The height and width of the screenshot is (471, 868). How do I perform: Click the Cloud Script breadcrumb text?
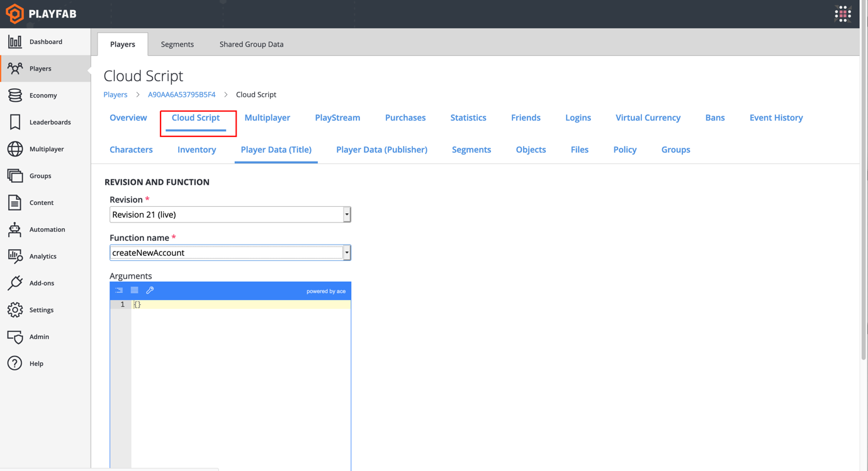pyautogui.click(x=256, y=95)
